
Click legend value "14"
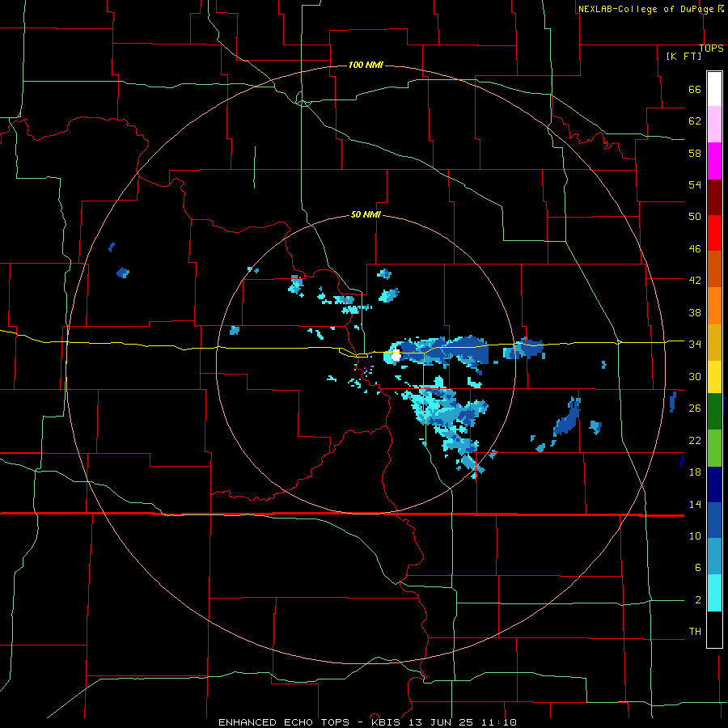tap(695, 504)
